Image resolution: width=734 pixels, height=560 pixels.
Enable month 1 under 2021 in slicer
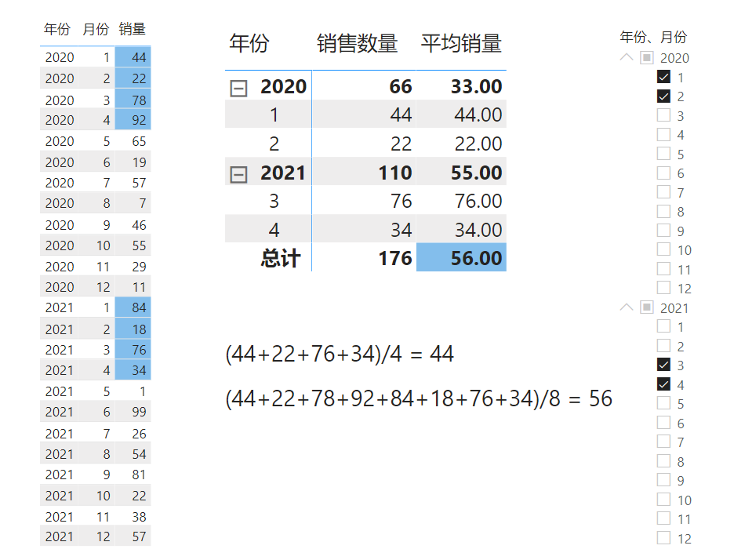coord(663,326)
